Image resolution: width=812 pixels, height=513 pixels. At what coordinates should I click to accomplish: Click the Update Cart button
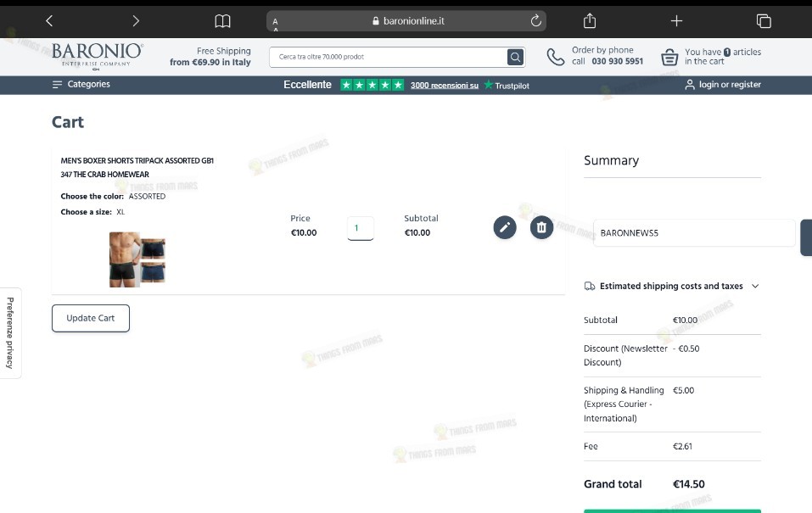[91, 318]
